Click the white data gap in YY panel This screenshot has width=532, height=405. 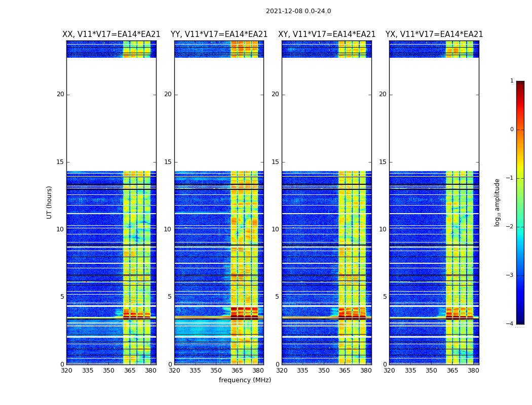click(x=219, y=114)
